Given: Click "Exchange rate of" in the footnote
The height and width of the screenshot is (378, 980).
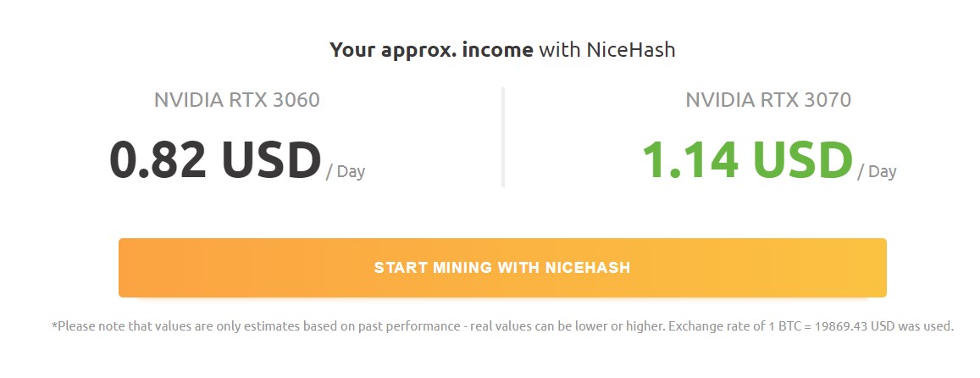Looking at the screenshot, I should click(x=697, y=325).
